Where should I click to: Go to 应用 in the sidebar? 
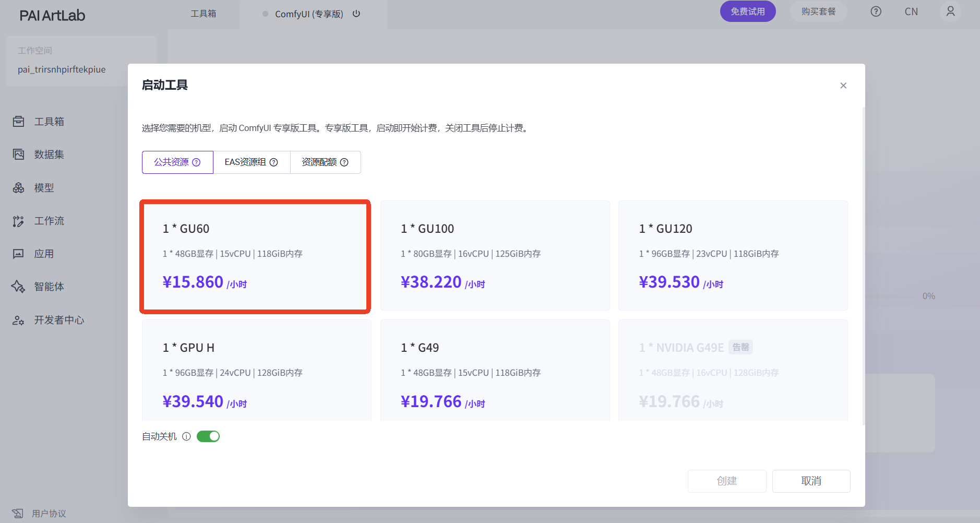pos(44,254)
